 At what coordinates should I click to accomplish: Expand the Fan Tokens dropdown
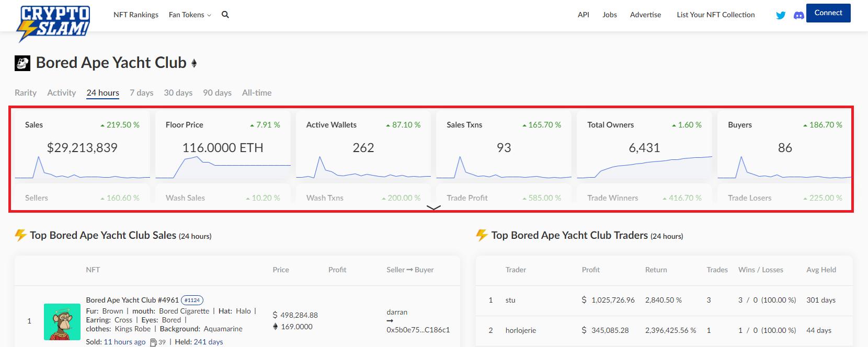click(190, 15)
